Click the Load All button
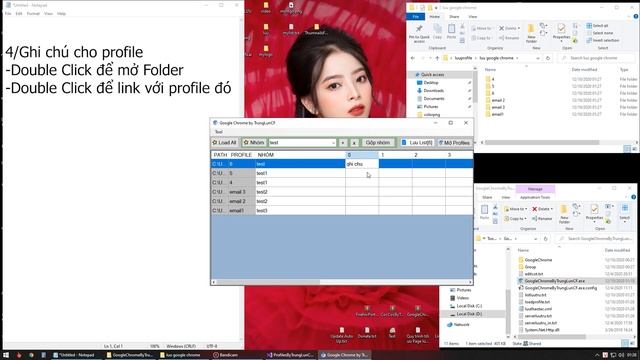Viewport: 640px width, 360px height. (224, 142)
